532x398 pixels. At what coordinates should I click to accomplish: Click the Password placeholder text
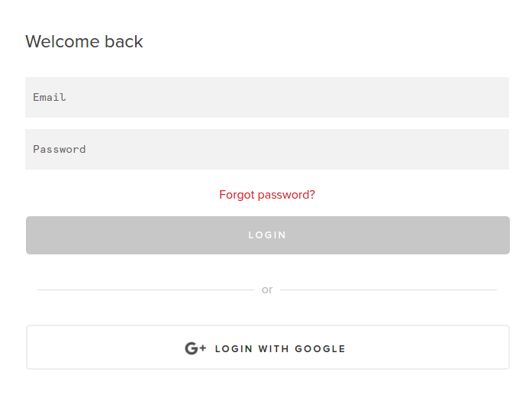click(60, 149)
